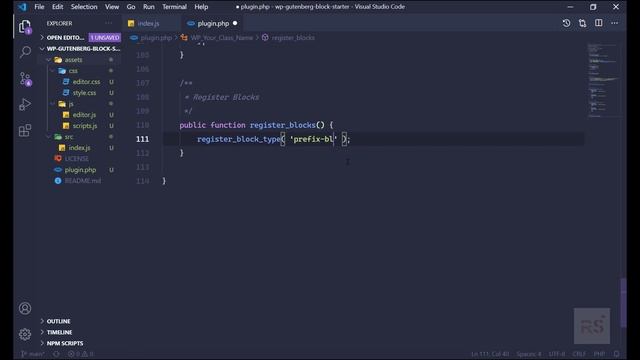640x360 pixels.
Task: Click plugin.php in the breadcrumb
Action: click(156, 38)
